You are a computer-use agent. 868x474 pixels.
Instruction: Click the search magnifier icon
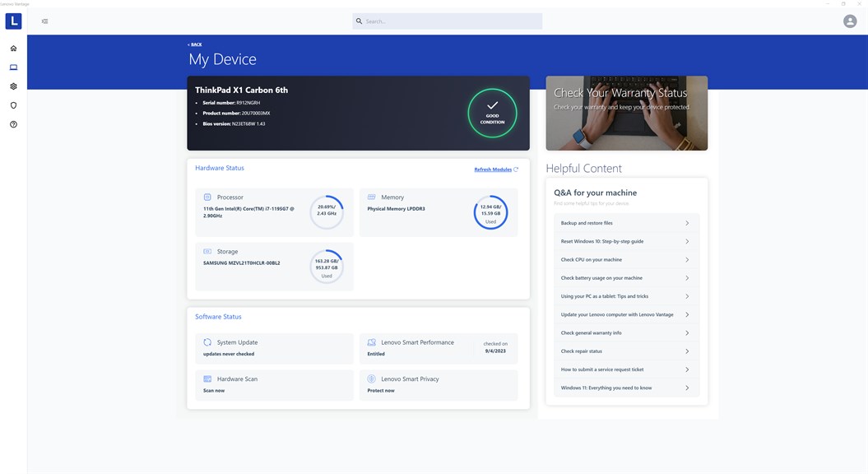pos(359,21)
